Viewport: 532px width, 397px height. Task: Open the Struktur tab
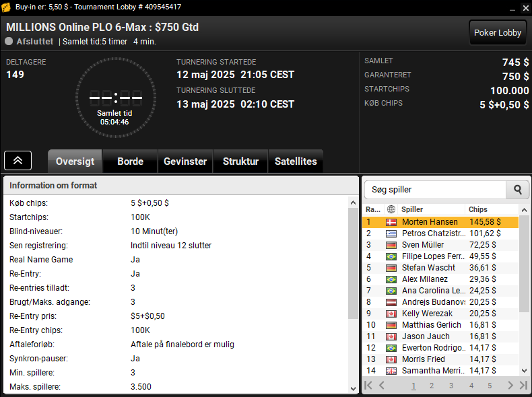tap(240, 161)
